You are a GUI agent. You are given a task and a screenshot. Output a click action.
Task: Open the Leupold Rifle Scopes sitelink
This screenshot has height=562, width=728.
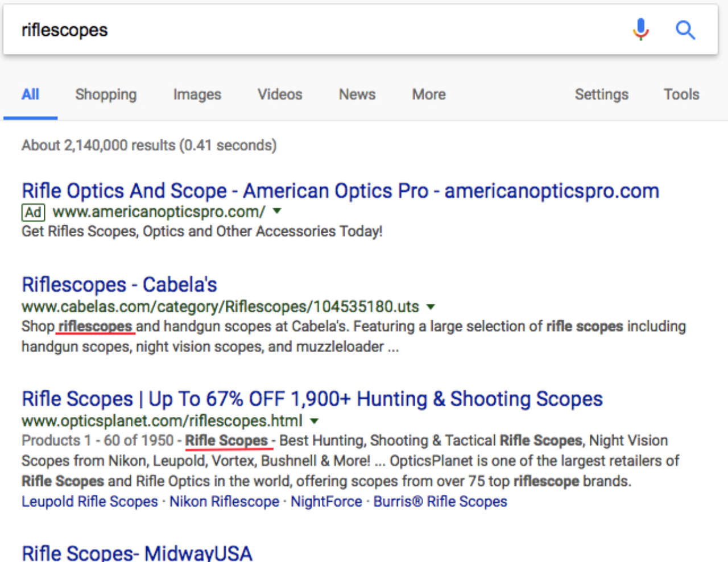coord(90,502)
